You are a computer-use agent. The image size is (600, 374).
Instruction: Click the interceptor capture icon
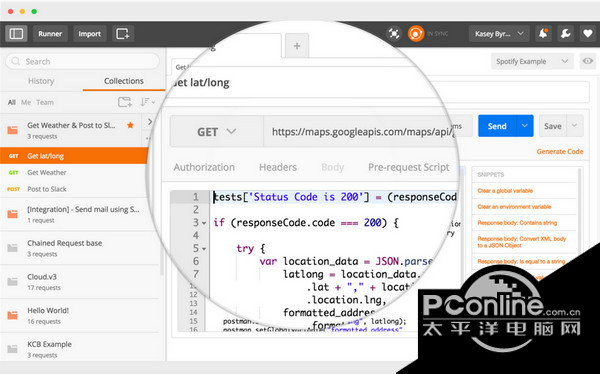click(394, 34)
